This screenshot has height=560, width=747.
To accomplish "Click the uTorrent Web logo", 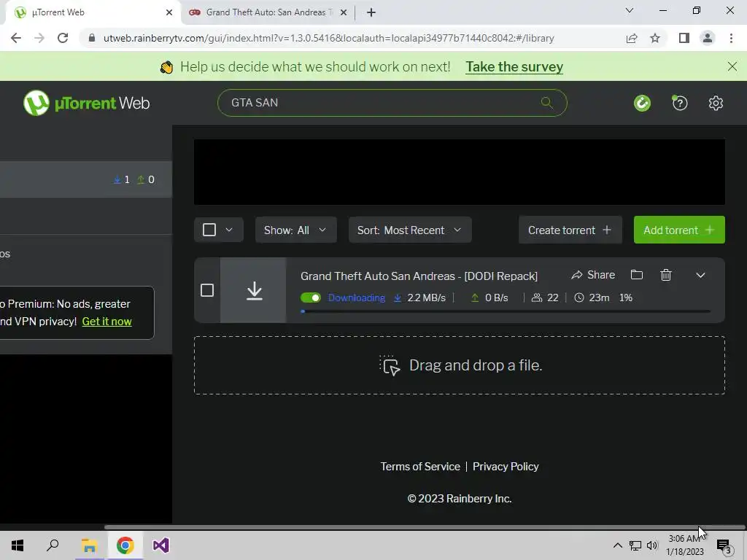I will (86, 103).
